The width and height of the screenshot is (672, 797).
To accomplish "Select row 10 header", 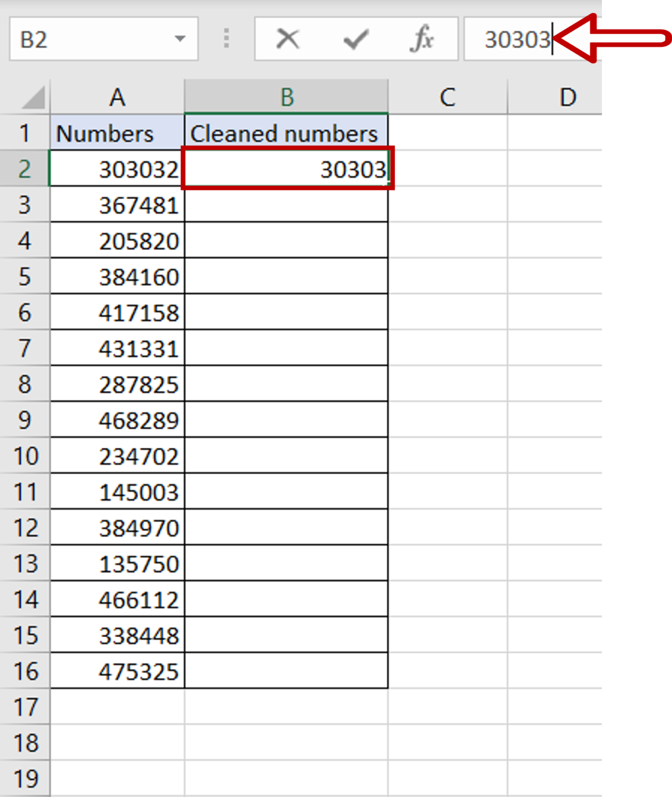I will tap(25, 456).
